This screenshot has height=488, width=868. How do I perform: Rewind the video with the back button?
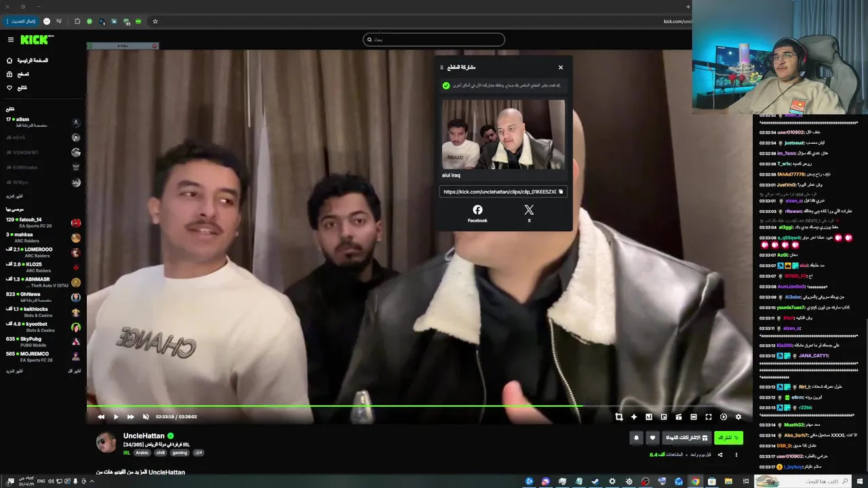[x=101, y=417]
